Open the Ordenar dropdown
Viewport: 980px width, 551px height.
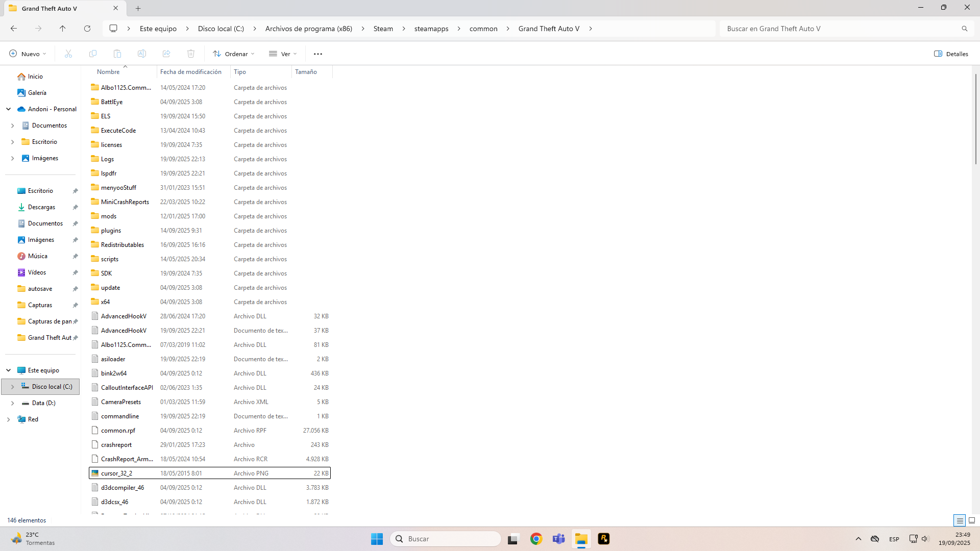coord(234,54)
